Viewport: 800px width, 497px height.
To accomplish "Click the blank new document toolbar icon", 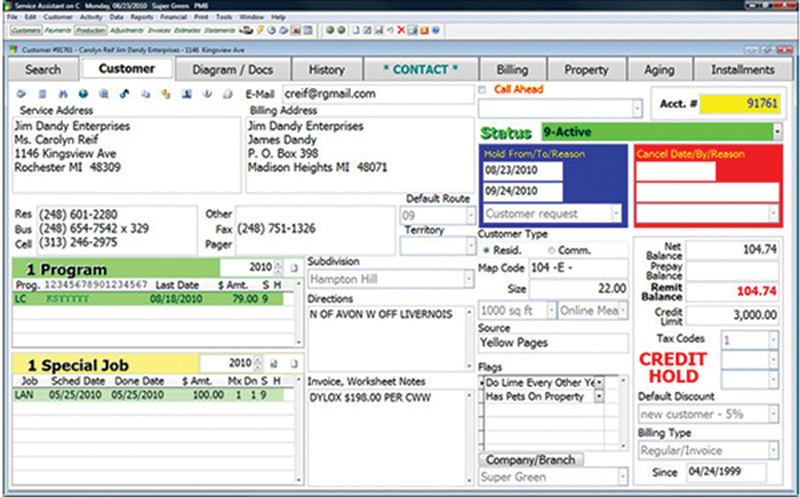I will (356, 31).
